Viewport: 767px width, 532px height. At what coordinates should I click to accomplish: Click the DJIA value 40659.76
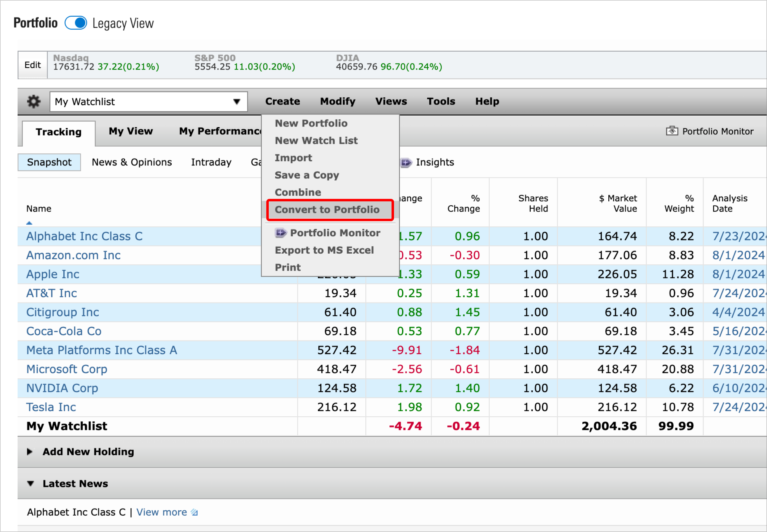pos(356,67)
